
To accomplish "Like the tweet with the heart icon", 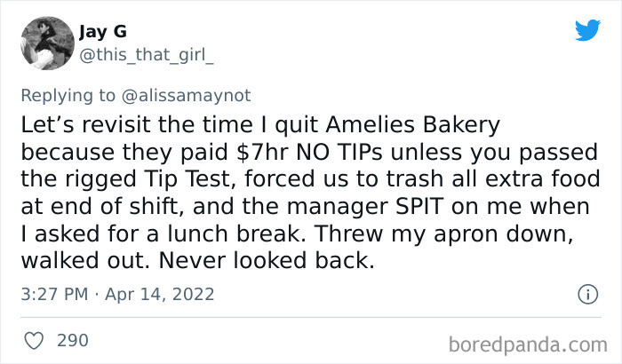I will tap(34, 341).
